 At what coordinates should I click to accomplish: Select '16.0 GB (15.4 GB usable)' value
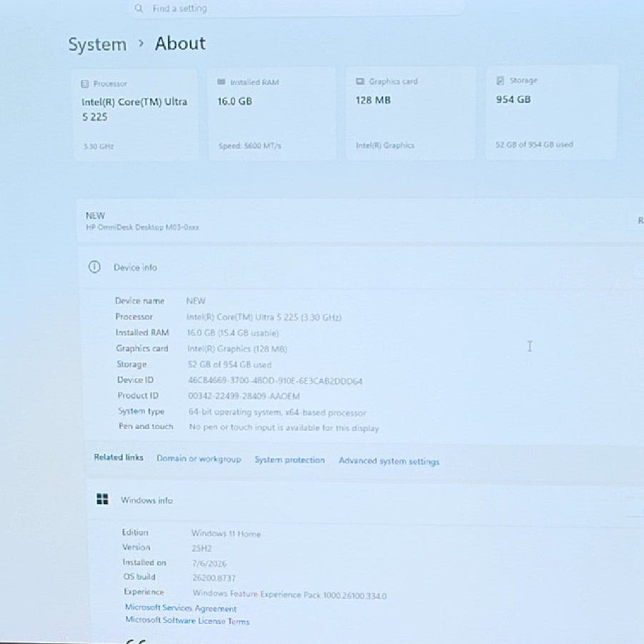tap(233, 333)
